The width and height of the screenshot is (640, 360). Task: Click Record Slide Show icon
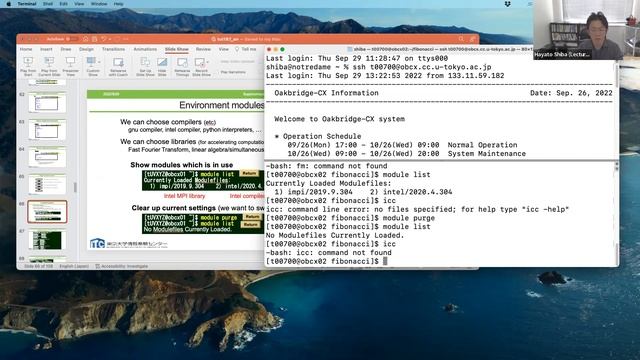pos(200,63)
